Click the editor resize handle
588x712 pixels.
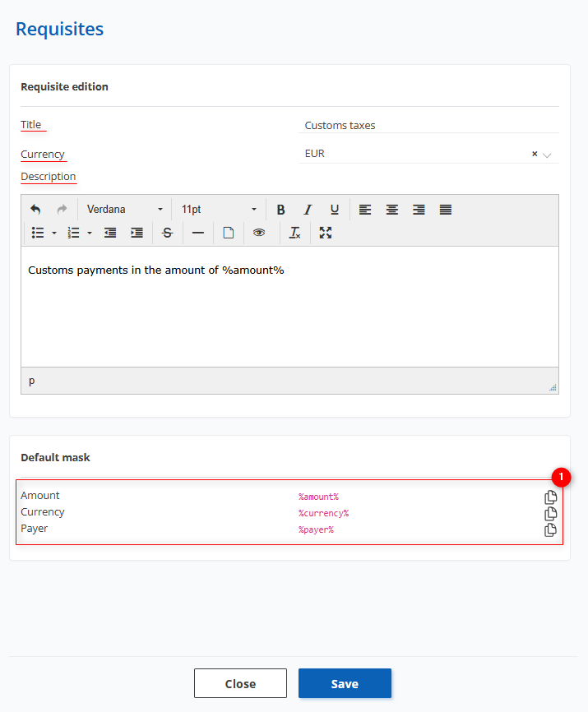553,387
